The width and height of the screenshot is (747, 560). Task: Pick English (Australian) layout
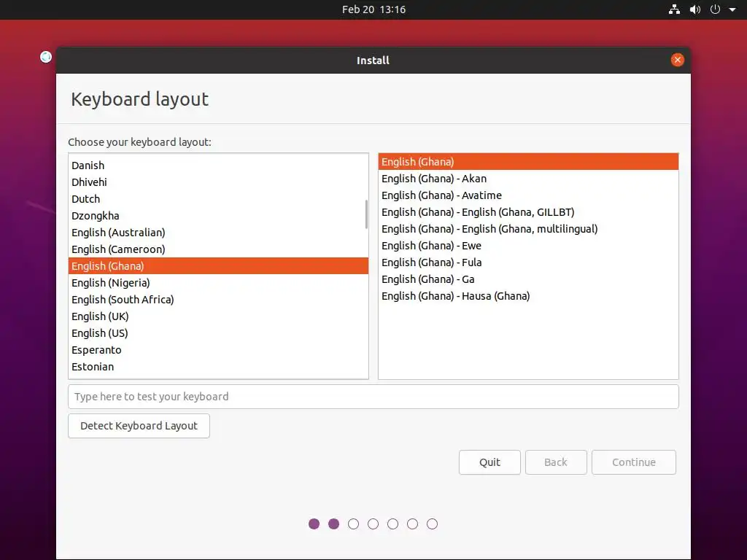click(218, 233)
